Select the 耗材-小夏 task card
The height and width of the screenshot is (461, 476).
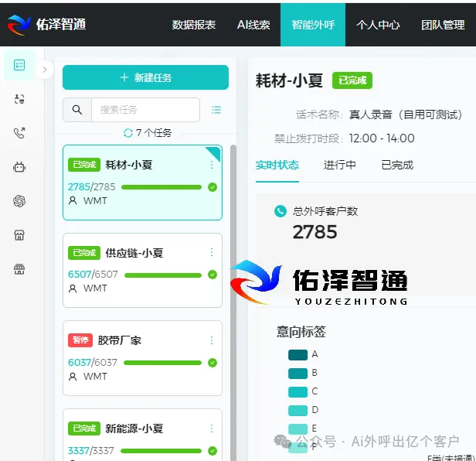point(142,183)
